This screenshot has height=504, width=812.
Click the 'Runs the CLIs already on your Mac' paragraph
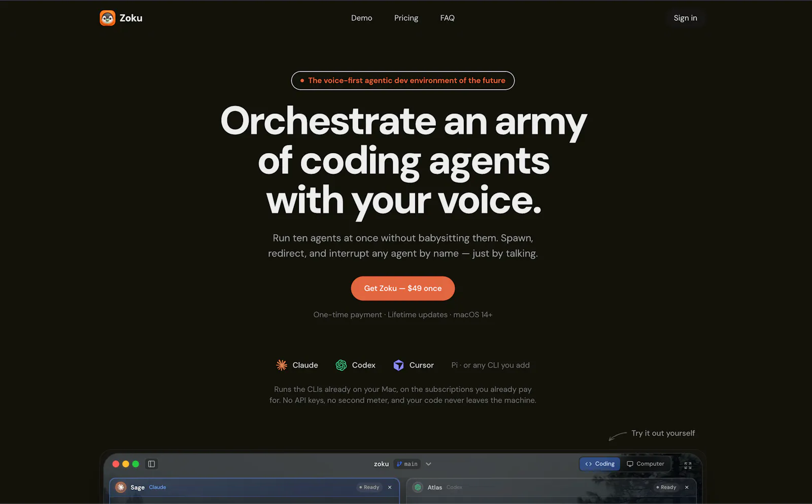[403, 394]
